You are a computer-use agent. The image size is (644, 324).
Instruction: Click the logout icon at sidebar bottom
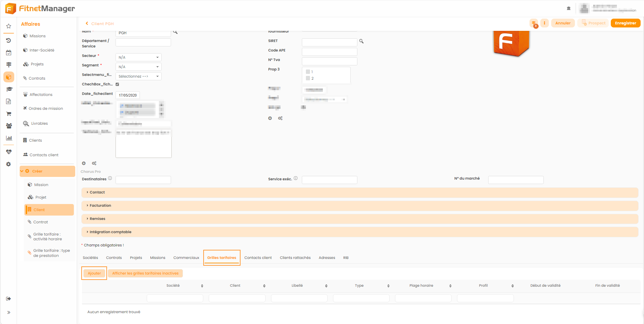click(9, 299)
